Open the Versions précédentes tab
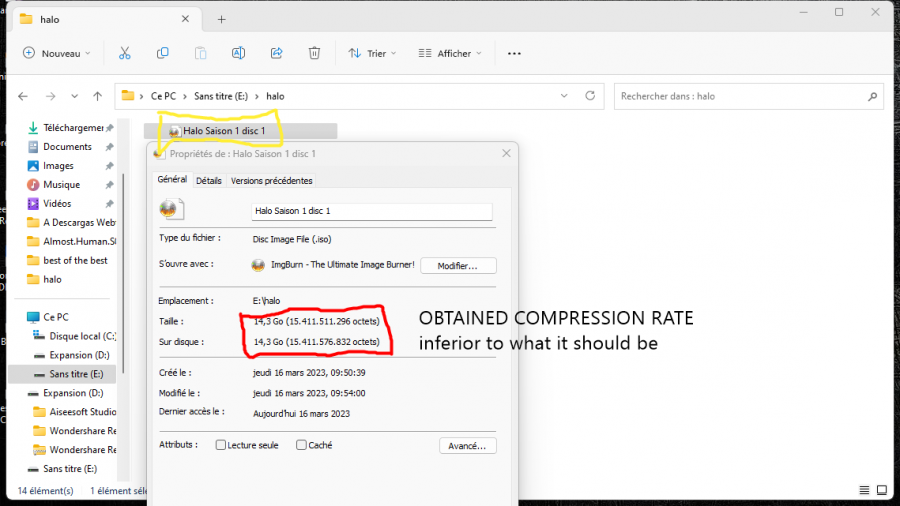The width and height of the screenshot is (900, 506). pyautogui.click(x=271, y=181)
